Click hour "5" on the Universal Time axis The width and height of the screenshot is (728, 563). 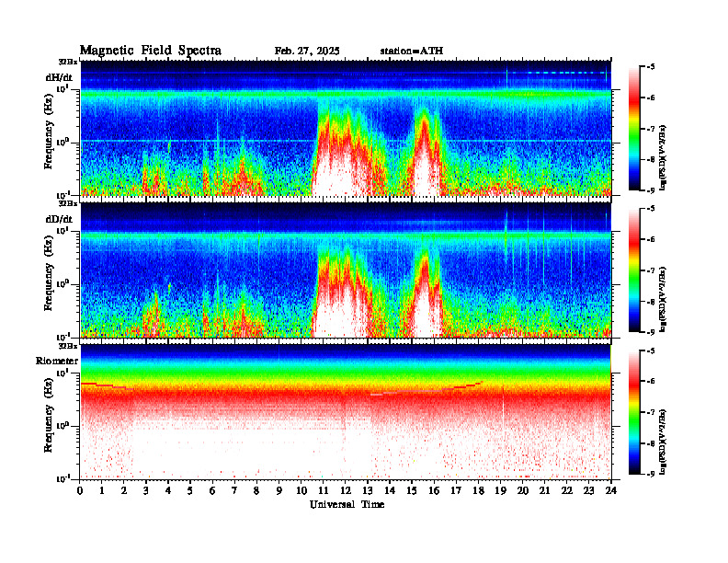coord(190,490)
